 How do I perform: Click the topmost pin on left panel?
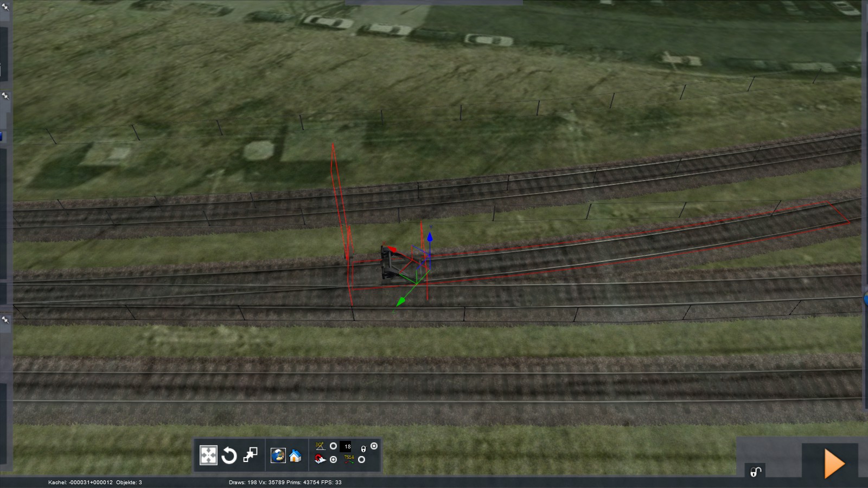pos(5,7)
